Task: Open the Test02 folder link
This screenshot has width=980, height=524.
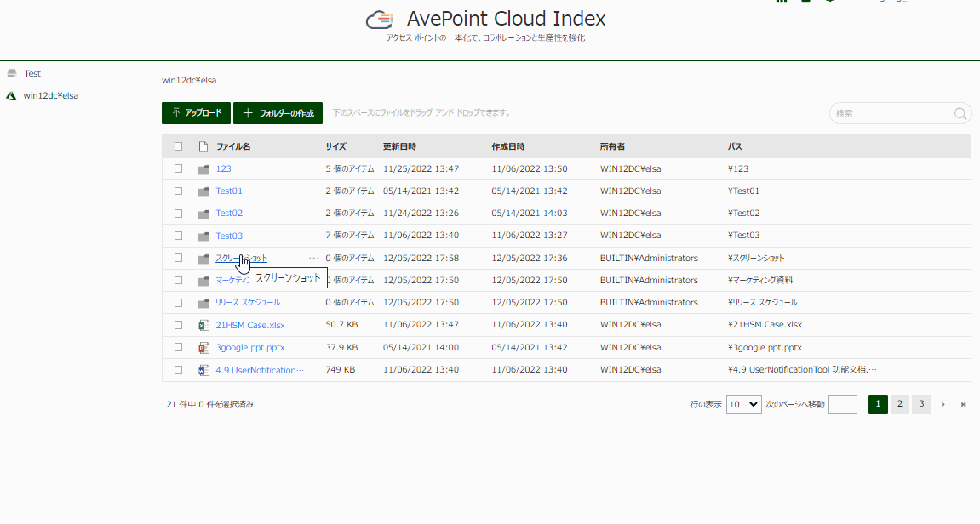Action: tap(229, 213)
